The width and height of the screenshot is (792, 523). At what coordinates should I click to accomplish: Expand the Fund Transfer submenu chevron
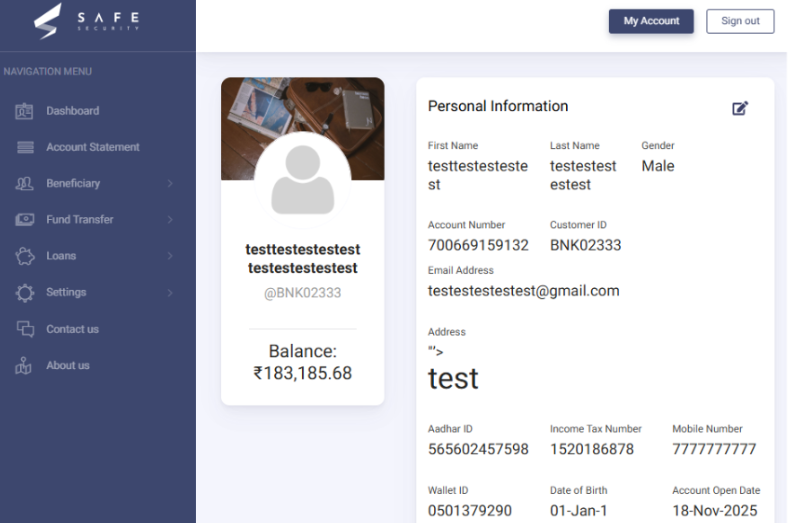[170, 220]
